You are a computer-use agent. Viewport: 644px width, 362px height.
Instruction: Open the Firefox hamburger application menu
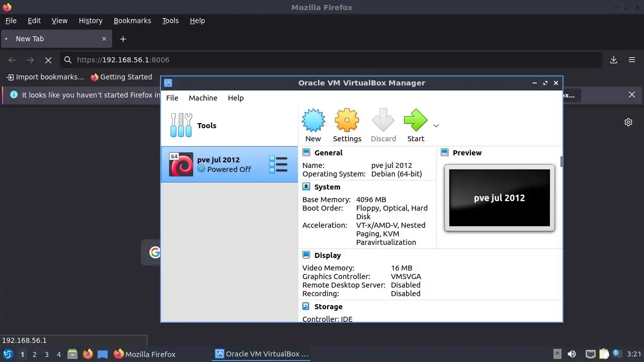[x=632, y=60]
